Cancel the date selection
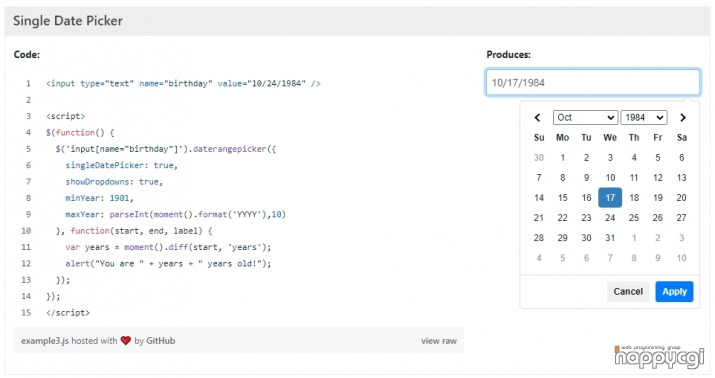Screen dimensions: 715x378 tap(628, 291)
